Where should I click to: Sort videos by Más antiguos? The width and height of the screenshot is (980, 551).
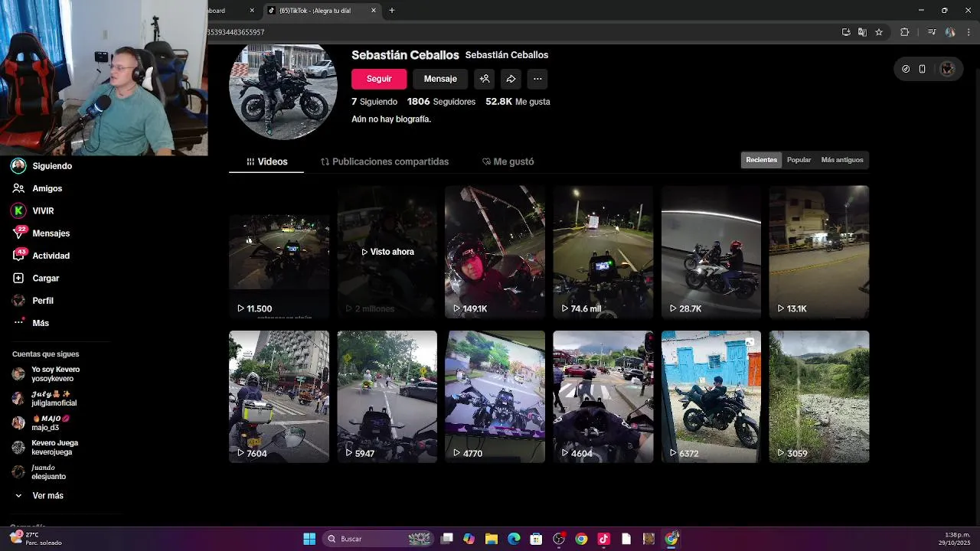click(x=841, y=160)
